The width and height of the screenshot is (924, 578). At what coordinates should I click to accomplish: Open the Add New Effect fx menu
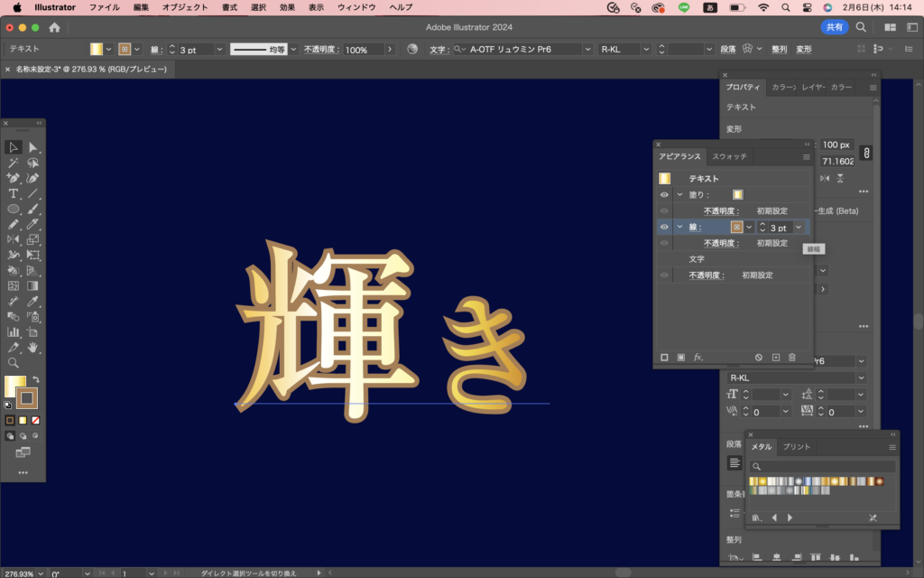point(698,357)
